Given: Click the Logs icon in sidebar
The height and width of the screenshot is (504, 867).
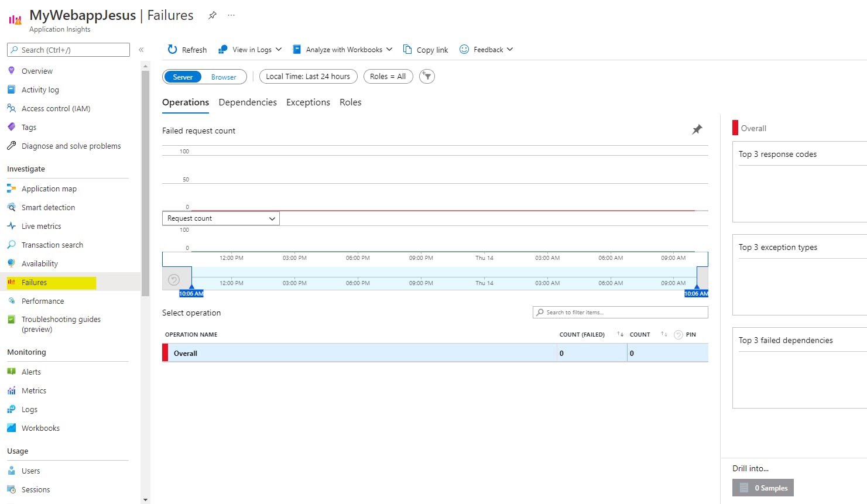Looking at the screenshot, I should tap(11, 409).
